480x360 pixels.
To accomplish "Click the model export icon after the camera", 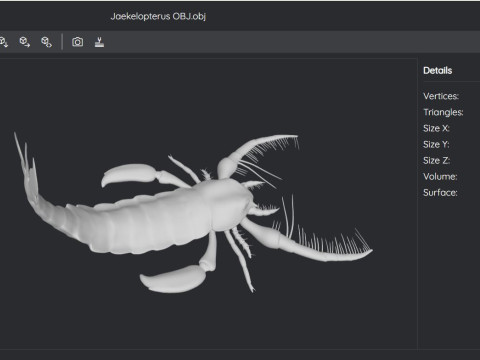I will (99, 42).
